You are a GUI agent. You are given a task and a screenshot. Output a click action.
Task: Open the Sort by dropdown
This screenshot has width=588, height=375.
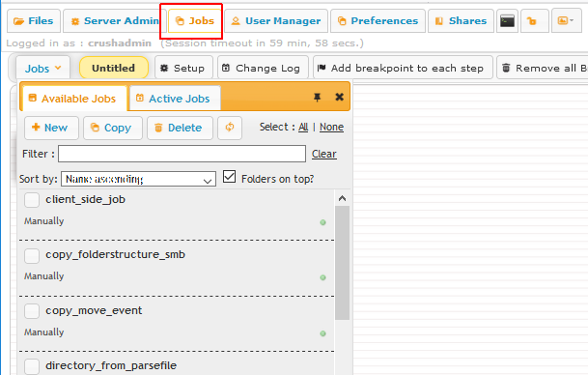coord(138,179)
